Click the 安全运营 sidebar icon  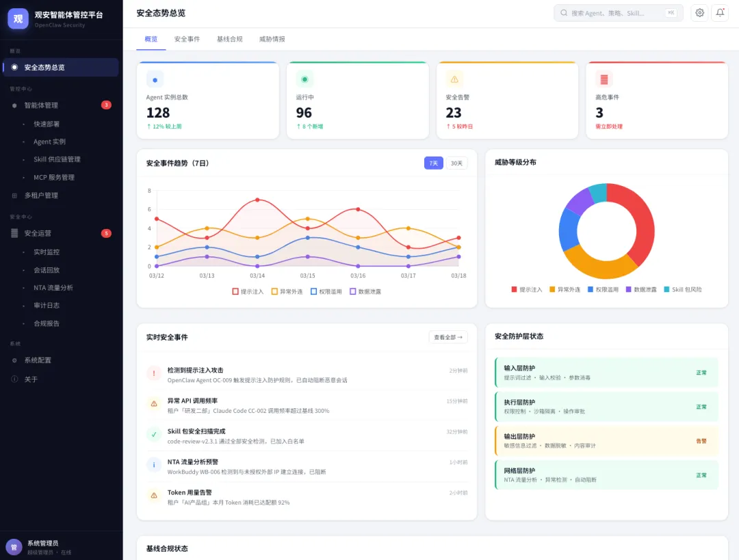pos(14,233)
